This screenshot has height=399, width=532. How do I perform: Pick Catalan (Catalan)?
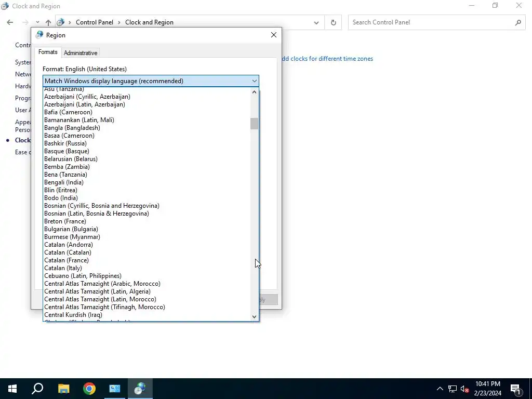pos(147,253)
